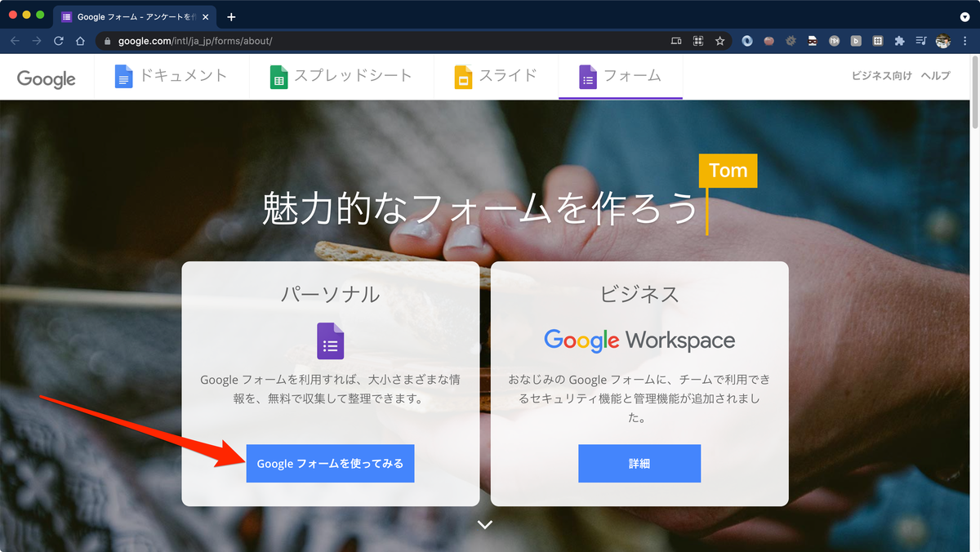Open the tab search dropdown arrow
This screenshot has width=980, height=552.
click(965, 16)
